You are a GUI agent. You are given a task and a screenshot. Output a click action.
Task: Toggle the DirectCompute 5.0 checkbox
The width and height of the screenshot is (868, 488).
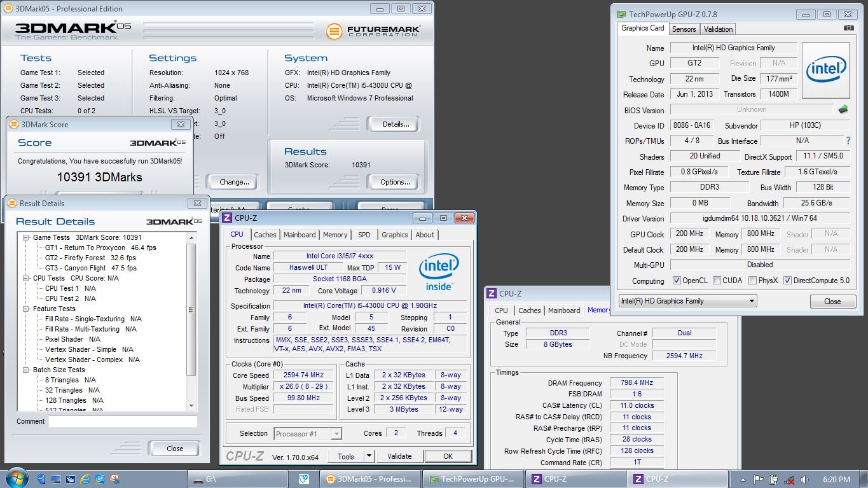click(x=787, y=281)
